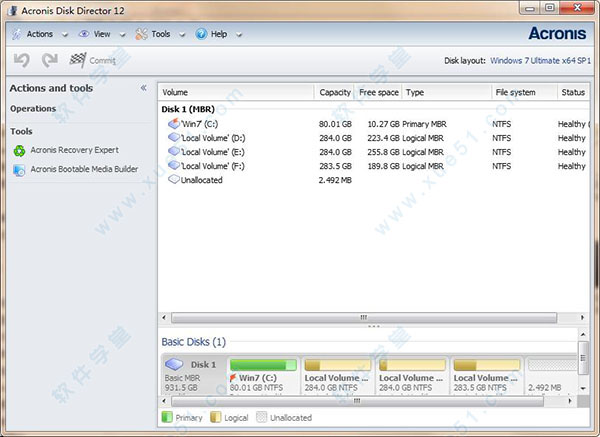The height and width of the screenshot is (437, 600).
Task: Click the Tools toolbar icon
Action: pos(141,34)
